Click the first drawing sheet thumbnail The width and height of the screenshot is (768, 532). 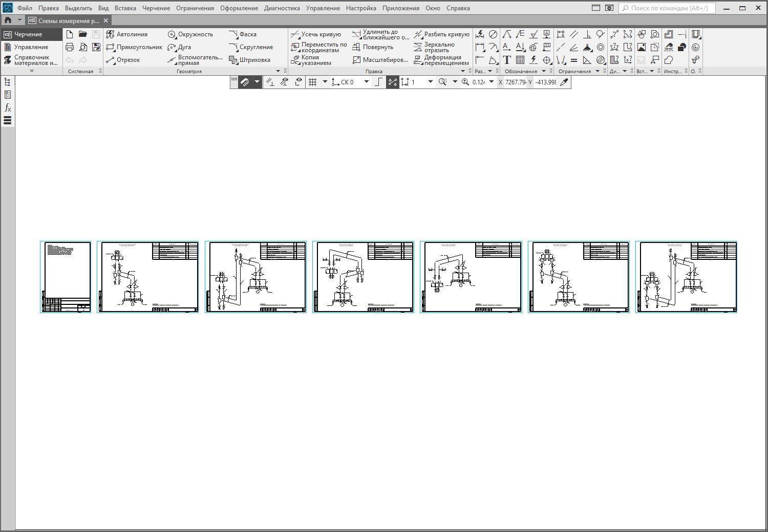coord(66,277)
